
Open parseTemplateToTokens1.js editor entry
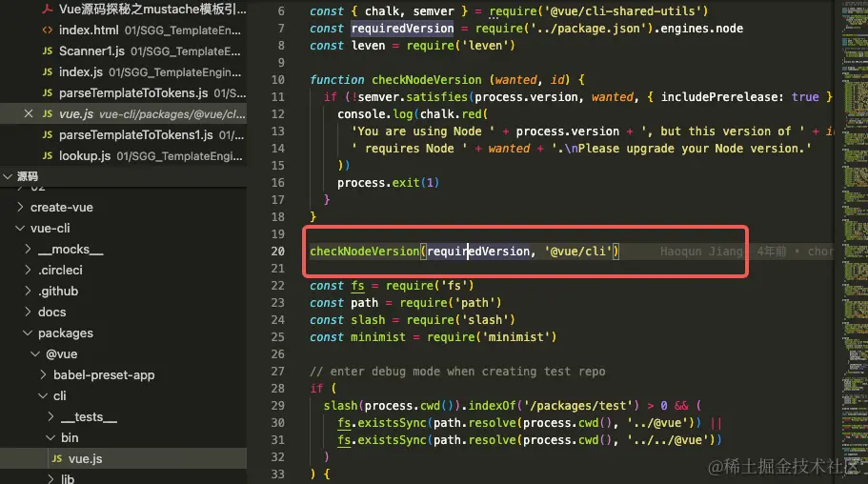point(123,134)
